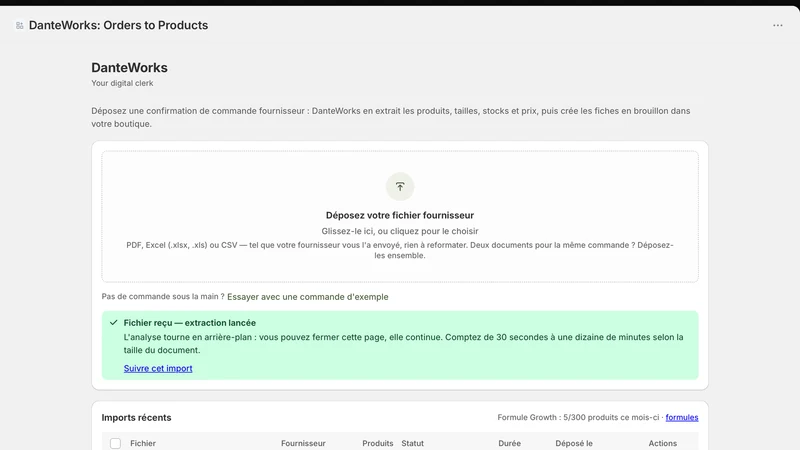Click the upload arrow icon in dropzone
The height and width of the screenshot is (450, 800).
pos(400,187)
